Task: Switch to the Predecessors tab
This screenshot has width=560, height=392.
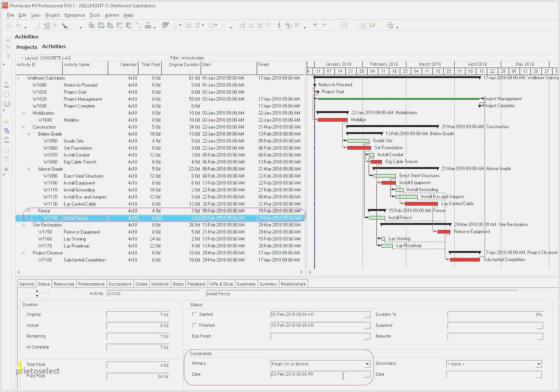Action: [91, 284]
